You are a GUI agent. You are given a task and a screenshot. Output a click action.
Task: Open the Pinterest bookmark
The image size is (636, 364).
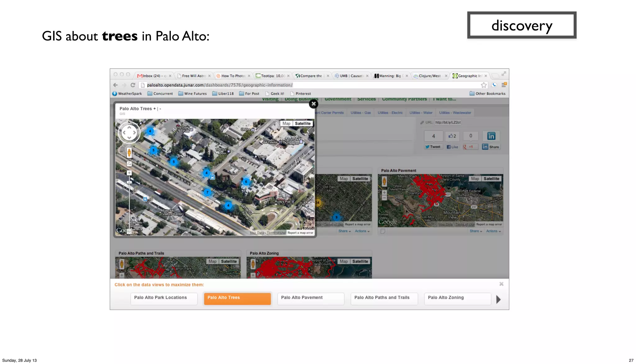[300, 93]
